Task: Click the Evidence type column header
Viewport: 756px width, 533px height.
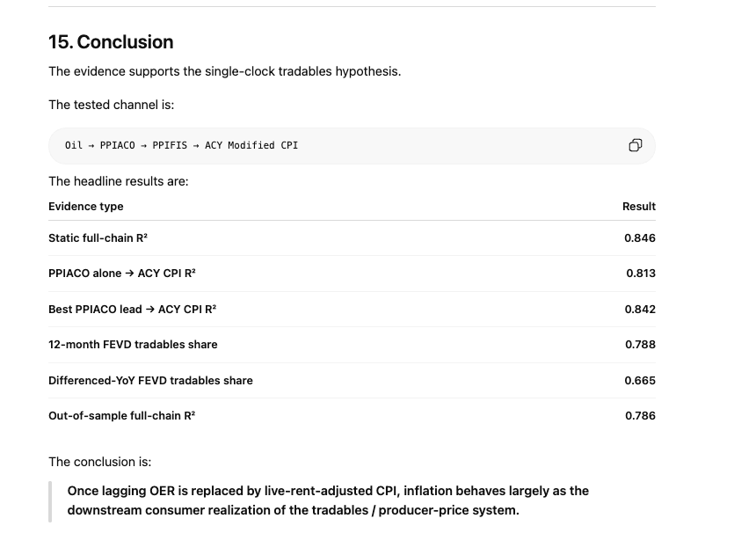Action: pyautogui.click(x=86, y=207)
